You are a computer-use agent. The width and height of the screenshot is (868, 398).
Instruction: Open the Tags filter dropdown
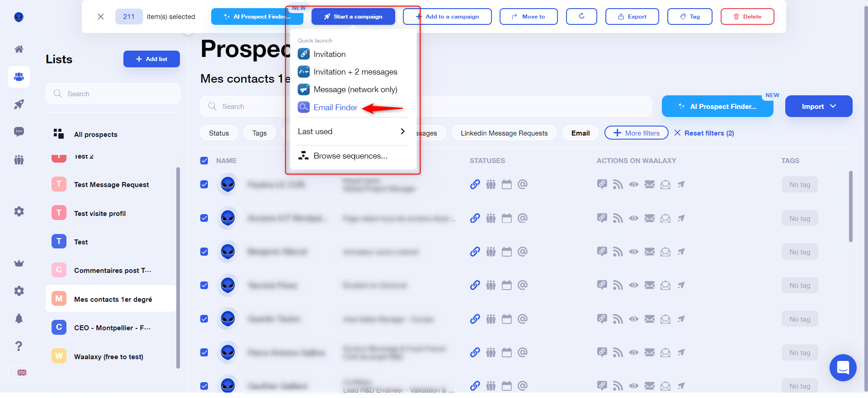259,133
